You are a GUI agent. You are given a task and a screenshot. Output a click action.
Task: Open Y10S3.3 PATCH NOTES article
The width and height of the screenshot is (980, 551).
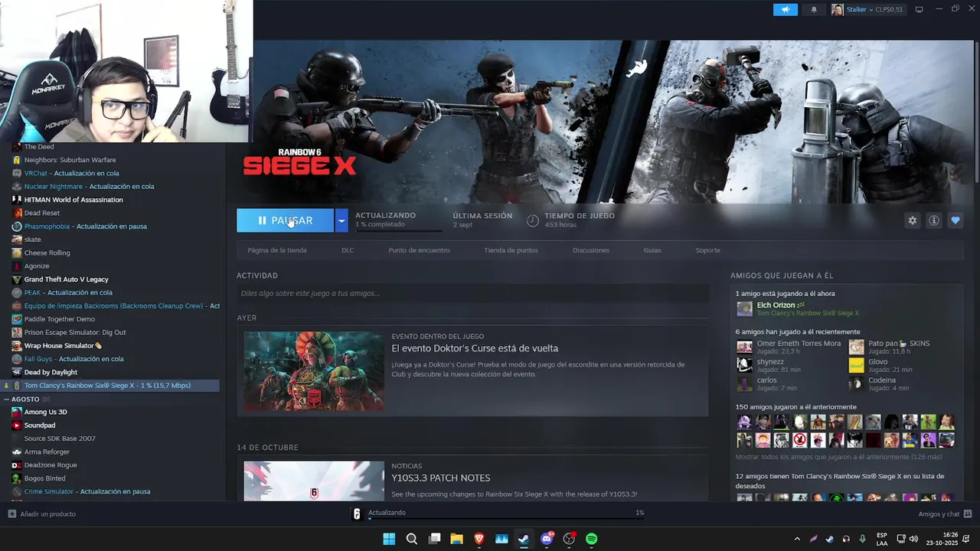pyautogui.click(x=441, y=478)
